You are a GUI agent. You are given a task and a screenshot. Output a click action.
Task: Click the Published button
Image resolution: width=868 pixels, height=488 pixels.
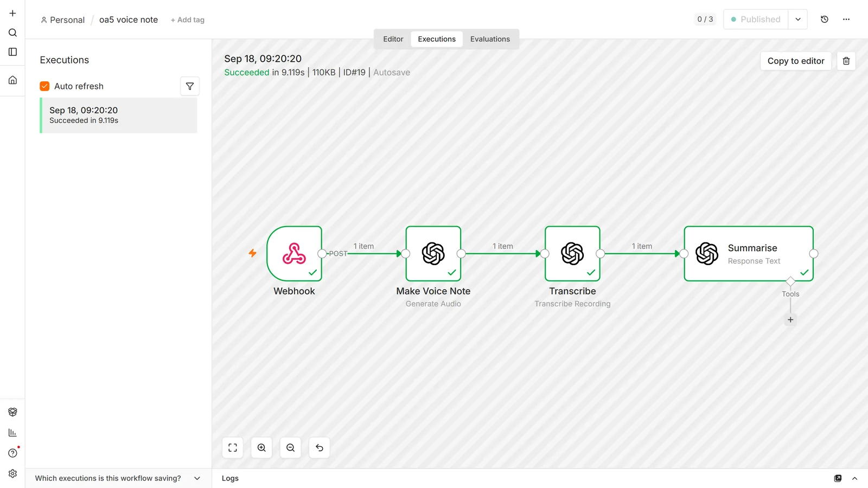[x=756, y=20]
